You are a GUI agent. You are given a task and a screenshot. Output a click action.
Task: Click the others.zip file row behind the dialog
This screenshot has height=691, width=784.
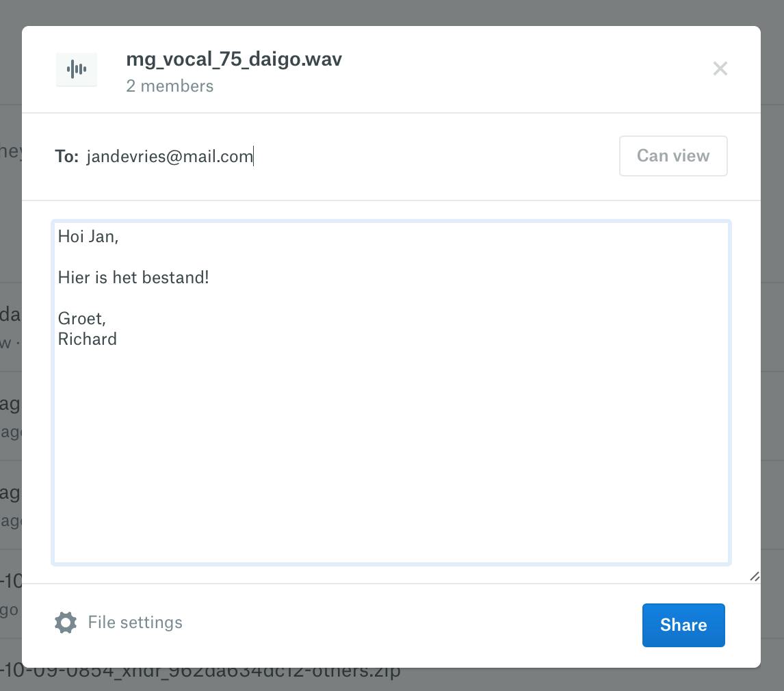pyautogui.click(x=205, y=679)
